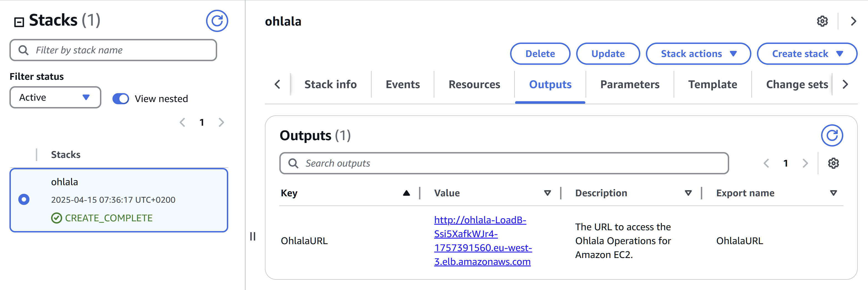Image resolution: width=868 pixels, height=290 pixels.
Task: Switch to the Resources tab
Action: tap(474, 85)
